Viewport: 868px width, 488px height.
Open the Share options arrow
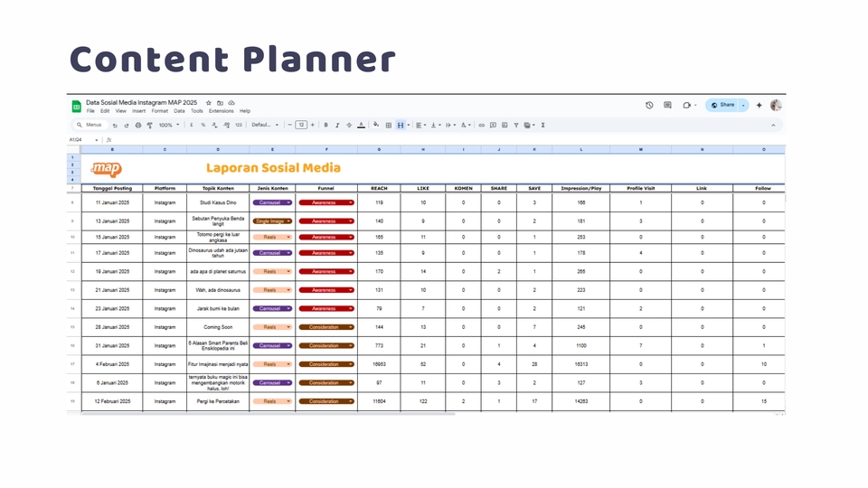click(743, 105)
